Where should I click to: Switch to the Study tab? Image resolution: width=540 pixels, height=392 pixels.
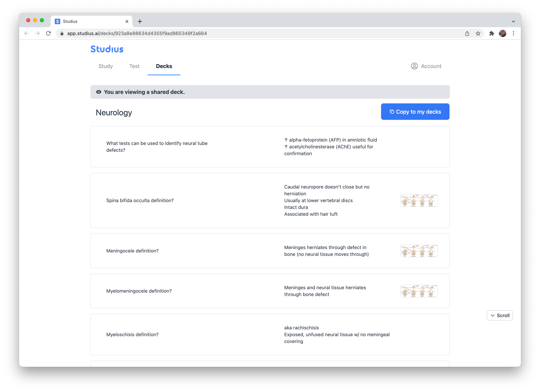[105, 66]
